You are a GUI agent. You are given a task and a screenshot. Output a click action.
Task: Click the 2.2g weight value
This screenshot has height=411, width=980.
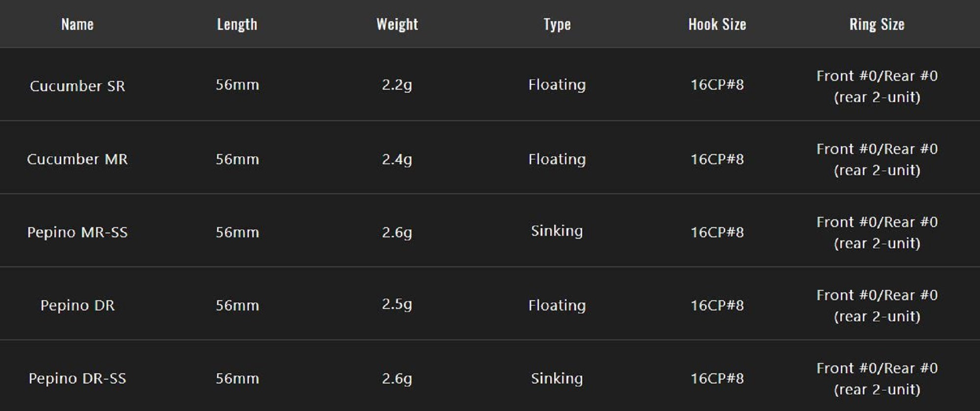coord(397,85)
